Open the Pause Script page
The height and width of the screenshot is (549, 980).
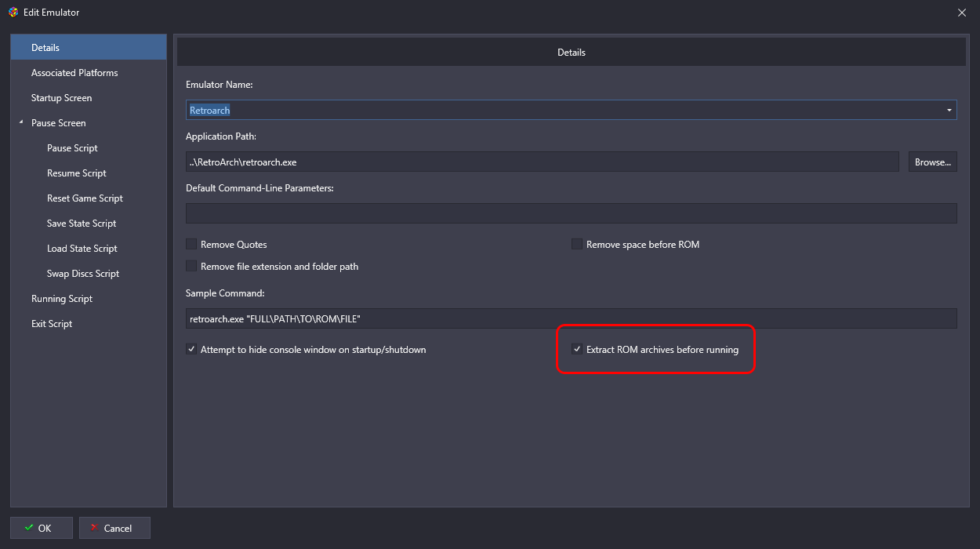pyautogui.click(x=72, y=148)
